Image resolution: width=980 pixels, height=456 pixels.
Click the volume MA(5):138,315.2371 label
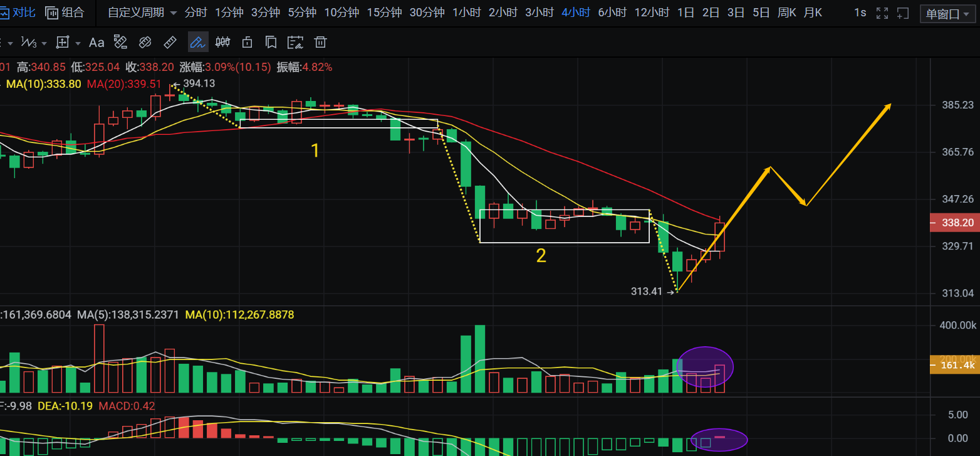128,314
